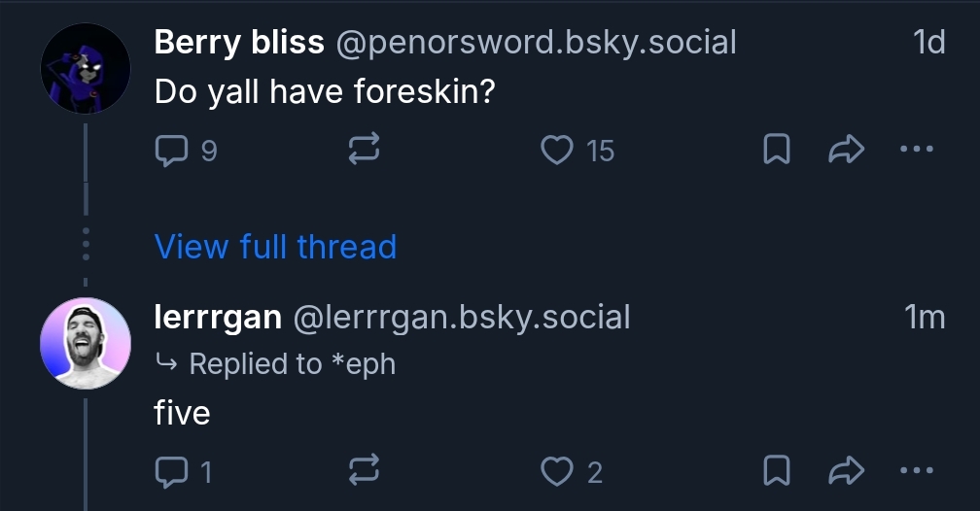Open more options on Berry bliss's post
The width and height of the screenshot is (980, 511).
(916, 151)
